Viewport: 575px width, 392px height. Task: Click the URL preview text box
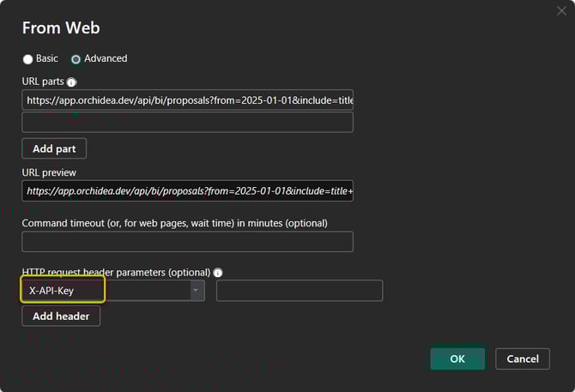(x=187, y=191)
